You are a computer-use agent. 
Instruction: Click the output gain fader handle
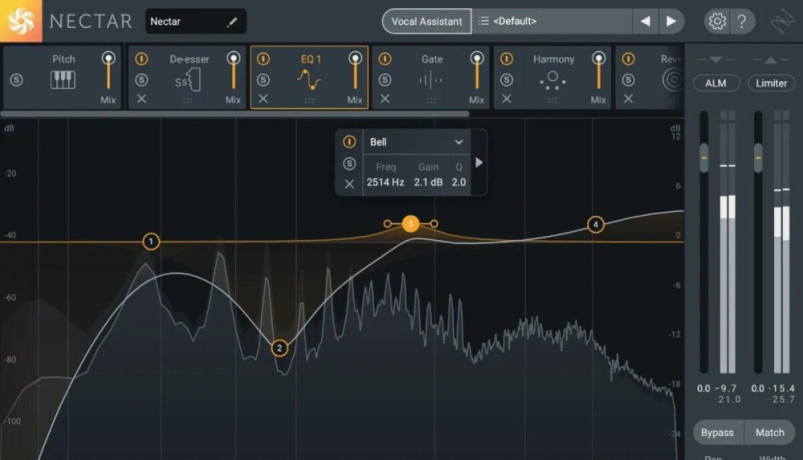click(758, 158)
